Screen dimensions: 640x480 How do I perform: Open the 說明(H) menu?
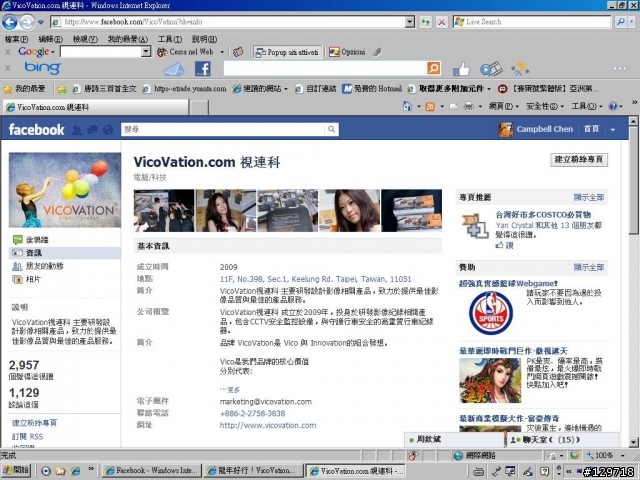click(x=204, y=40)
